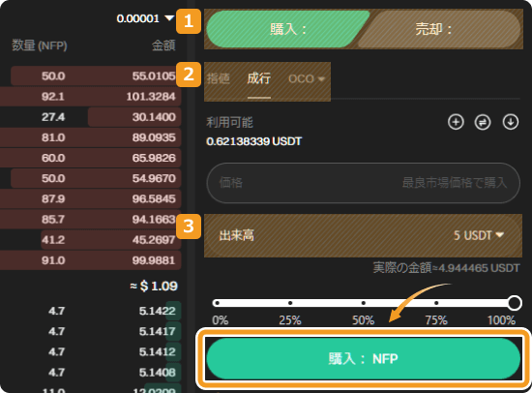
Task: Select sell order row 30.1400
Action: [91, 117]
